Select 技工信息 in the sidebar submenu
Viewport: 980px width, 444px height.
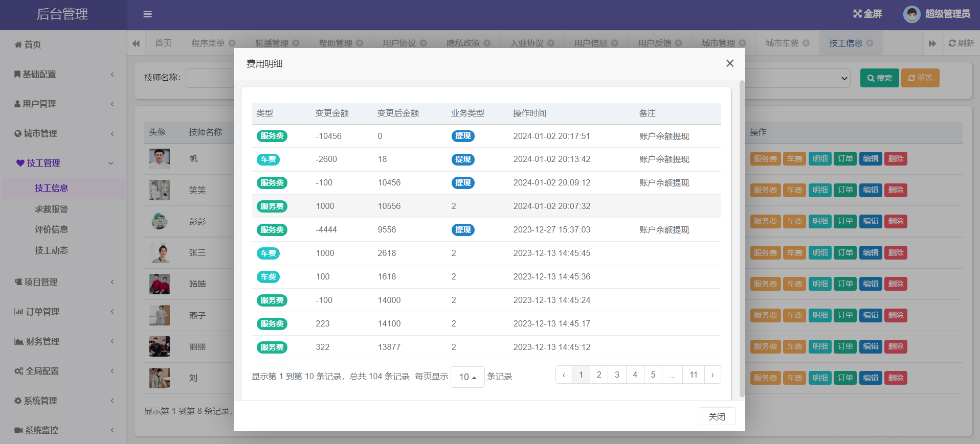[x=51, y=188]
